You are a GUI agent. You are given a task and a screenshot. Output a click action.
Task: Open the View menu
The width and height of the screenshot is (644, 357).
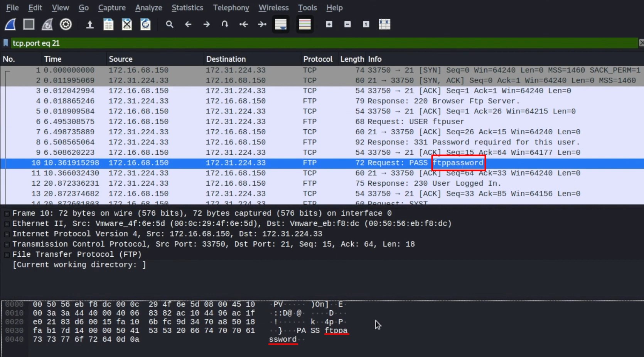pyautogui.click(x=61, y=8)
